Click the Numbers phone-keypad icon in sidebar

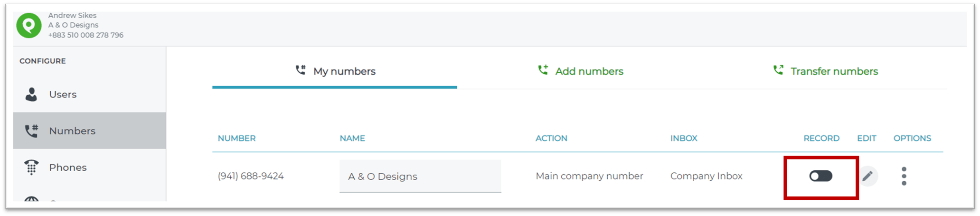(x=31, y=131)
